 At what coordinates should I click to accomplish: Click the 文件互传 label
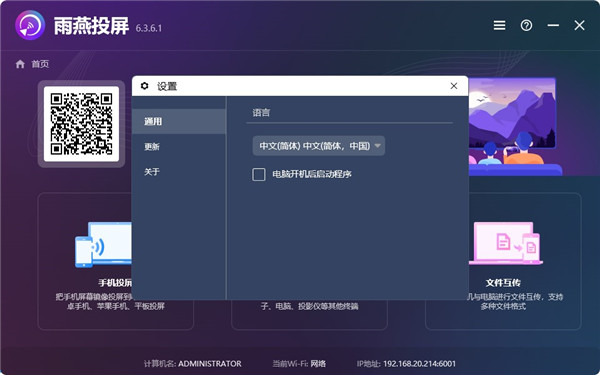[x=503, y=283]
